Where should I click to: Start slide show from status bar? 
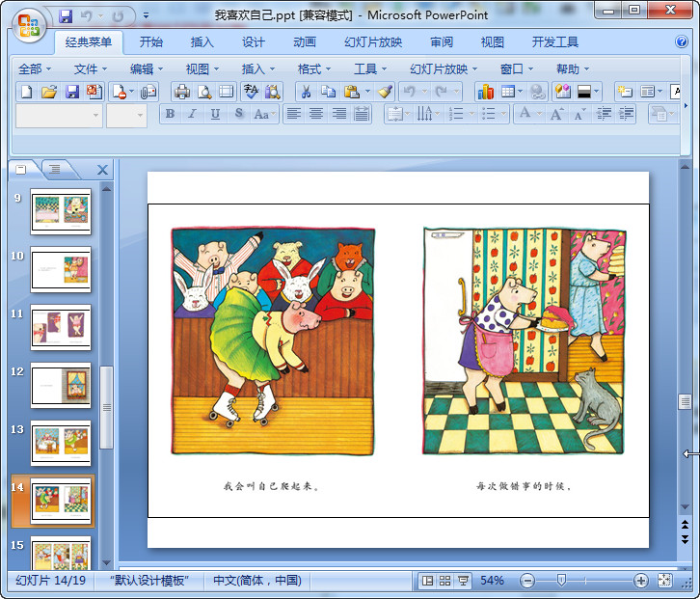click(x=463, y=581)
